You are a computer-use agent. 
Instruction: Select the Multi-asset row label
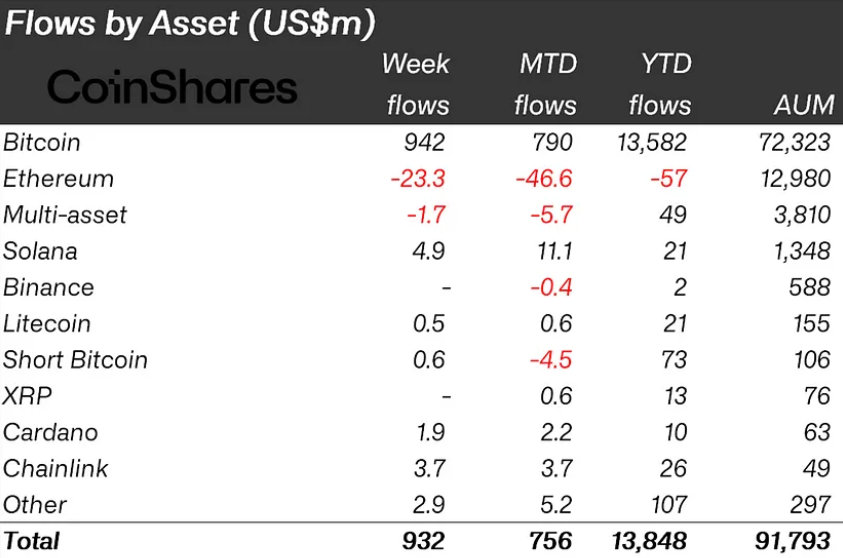[x=65, y=215]
